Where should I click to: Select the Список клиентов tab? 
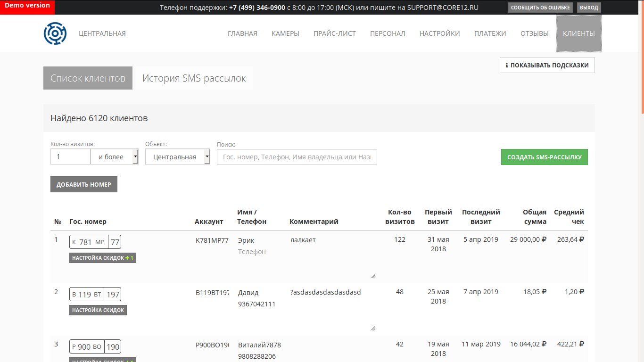pos(88,78)
